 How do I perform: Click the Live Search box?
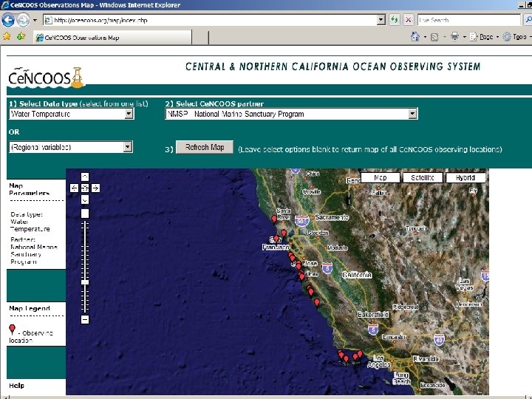[468, 20]
